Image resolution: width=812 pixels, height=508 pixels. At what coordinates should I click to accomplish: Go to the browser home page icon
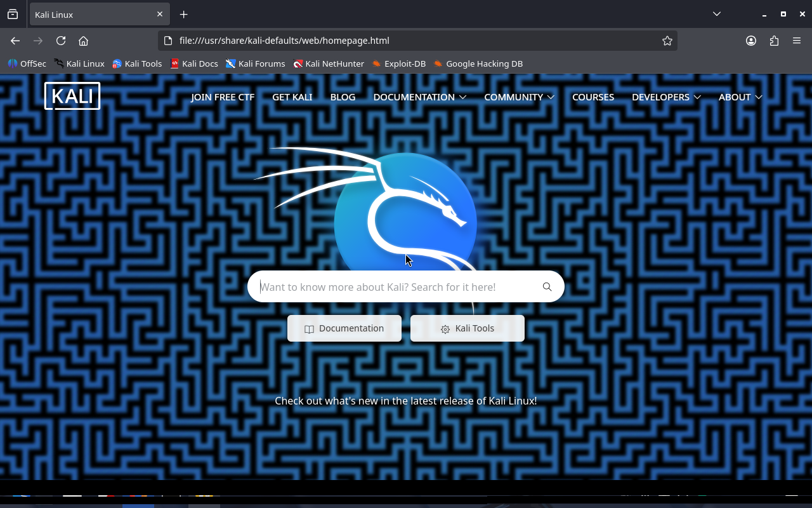coord(83,41)
